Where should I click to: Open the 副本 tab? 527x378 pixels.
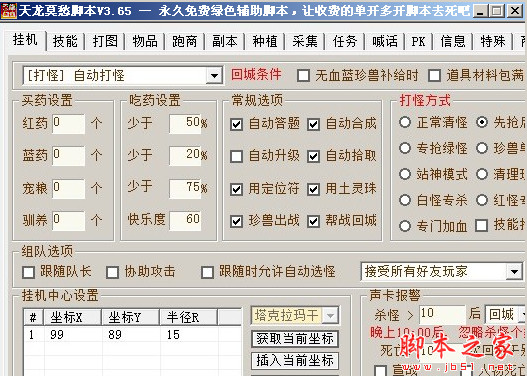[225, 42]
